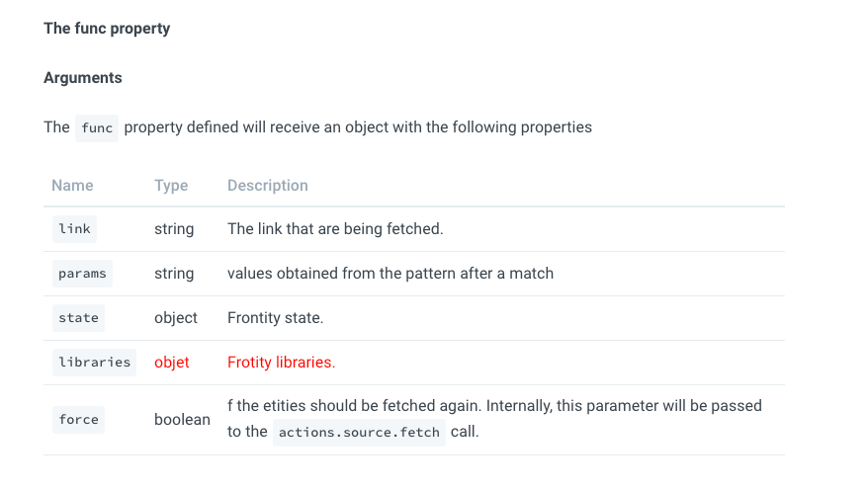This screenshot has height=491, width=868.
Task: Select the "link" code label
Action: pos(75,229)
